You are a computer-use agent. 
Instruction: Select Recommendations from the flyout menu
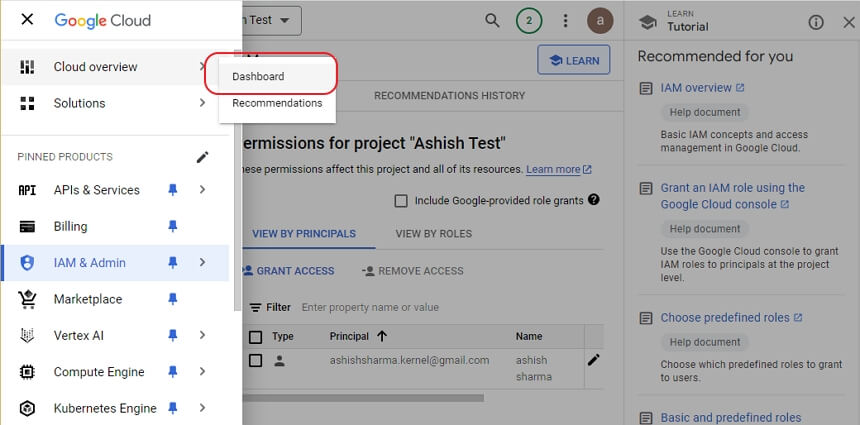point(277,103)
